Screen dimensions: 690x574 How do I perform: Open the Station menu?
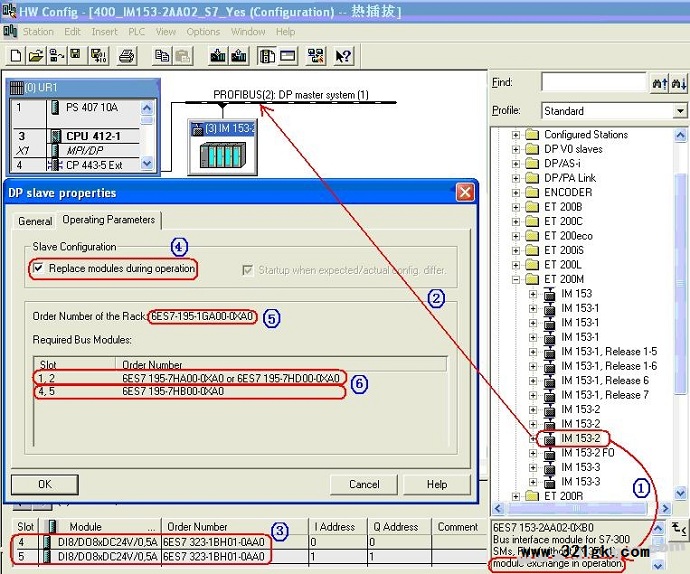(x=38, y=32)
